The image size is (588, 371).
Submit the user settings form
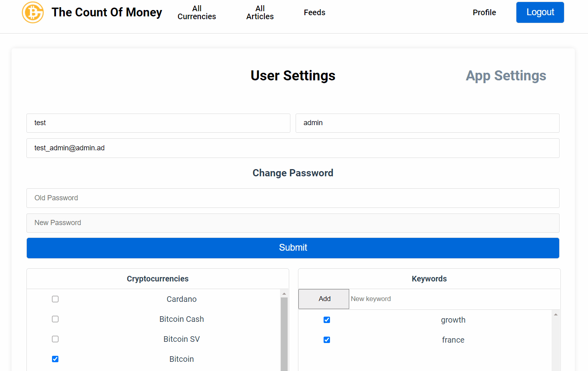pos(293,248)
